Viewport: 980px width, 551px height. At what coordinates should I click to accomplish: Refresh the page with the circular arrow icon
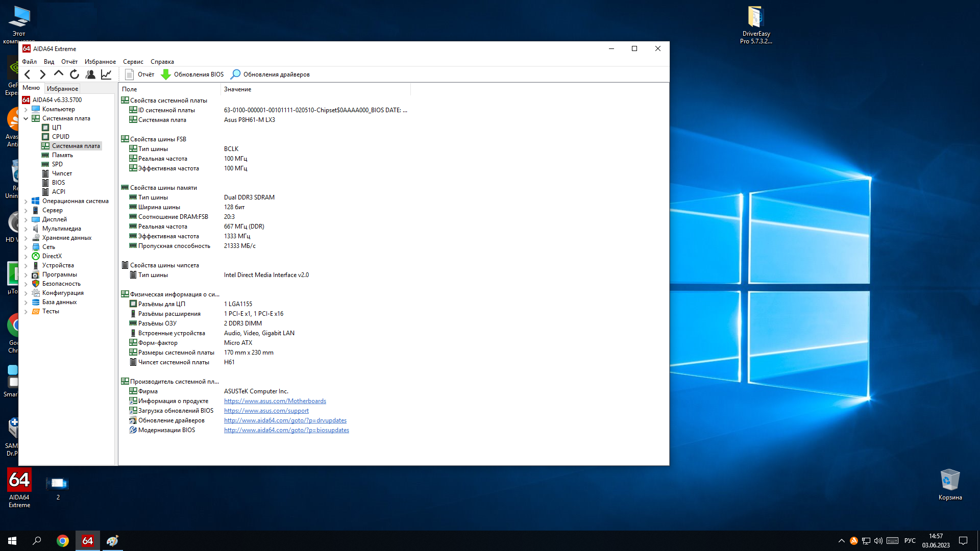pos(75,74)
